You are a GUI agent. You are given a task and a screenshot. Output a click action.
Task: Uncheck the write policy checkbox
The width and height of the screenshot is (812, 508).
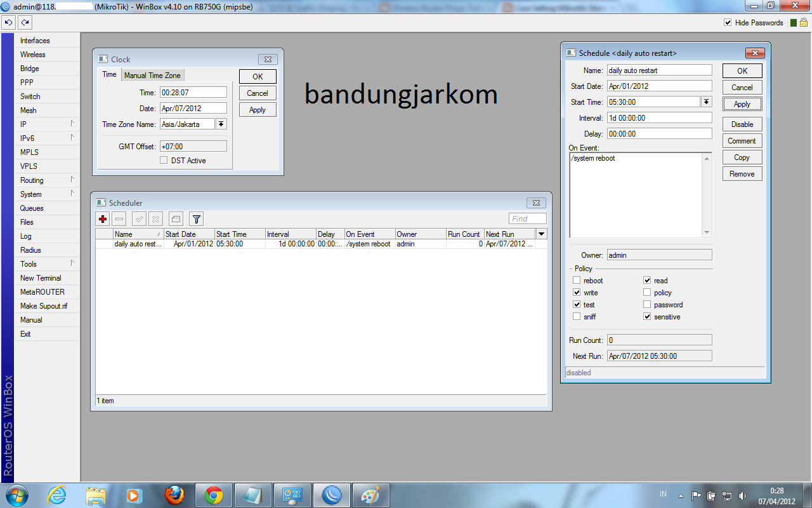tap(577, 293)
